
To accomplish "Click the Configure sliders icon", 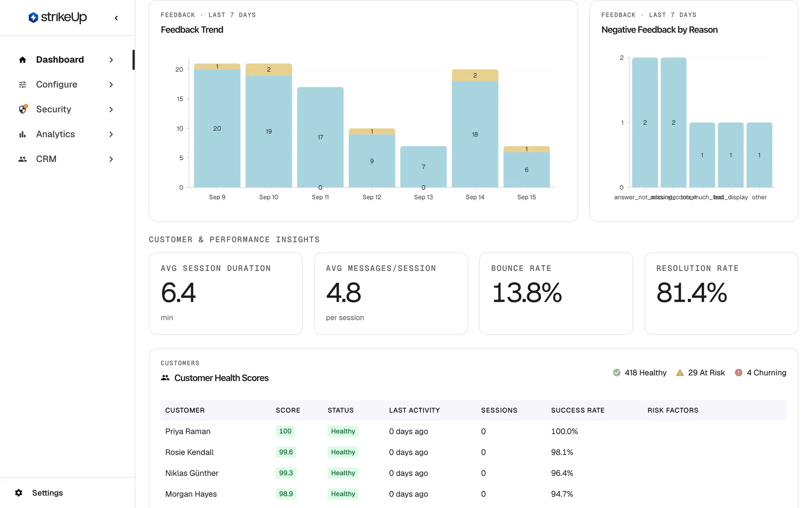I will (x=23, y=84).
